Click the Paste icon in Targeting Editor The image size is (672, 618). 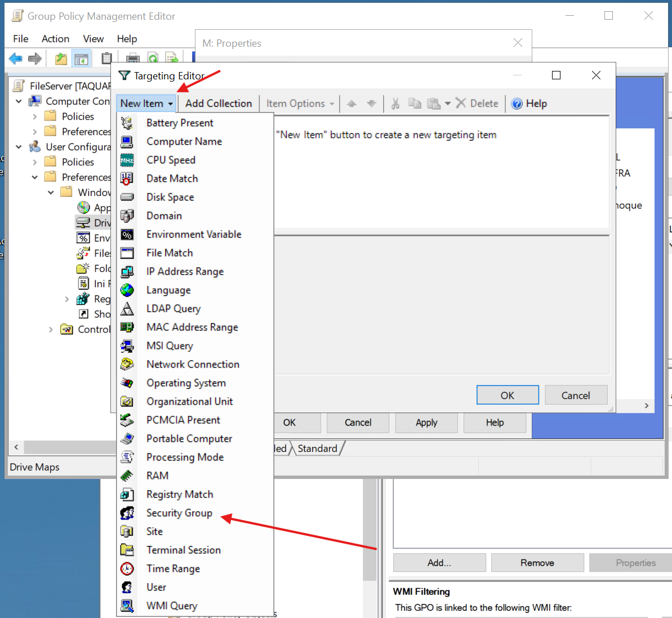(434, 103)
